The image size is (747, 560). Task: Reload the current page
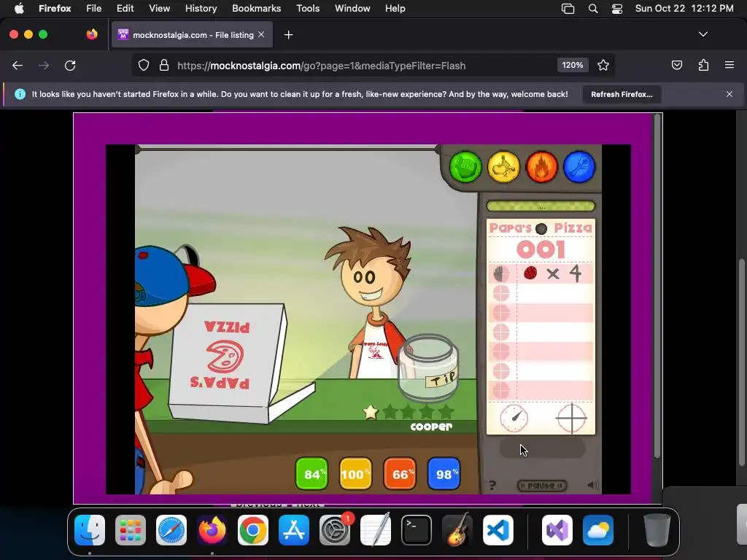tap(70, 65)
